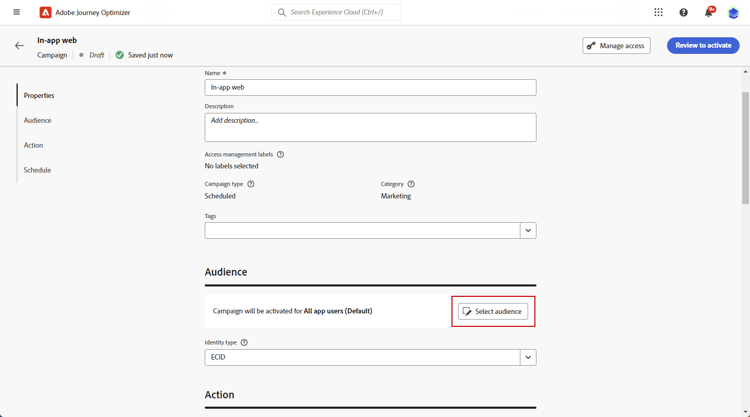Click the Select audience button
The height and width of the screenshot is (417, 750).
point(493,311)
